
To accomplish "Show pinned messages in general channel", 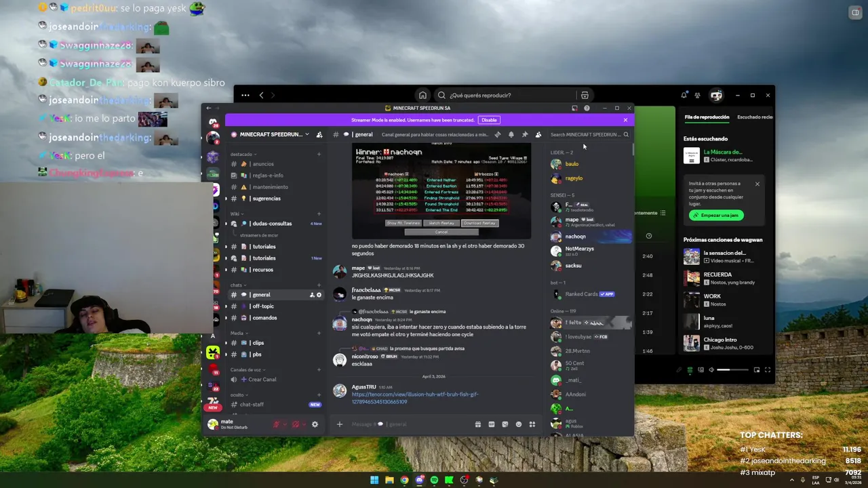I will pos(525,134).
